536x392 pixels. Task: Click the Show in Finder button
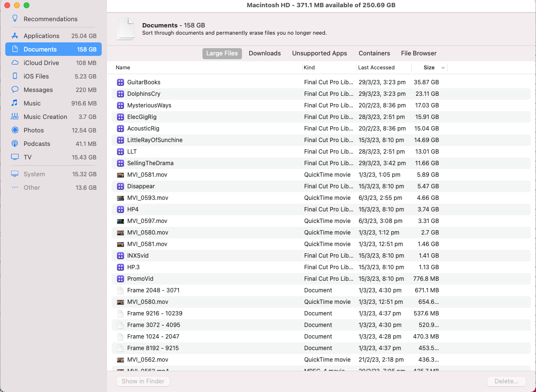tap(143, 381)
